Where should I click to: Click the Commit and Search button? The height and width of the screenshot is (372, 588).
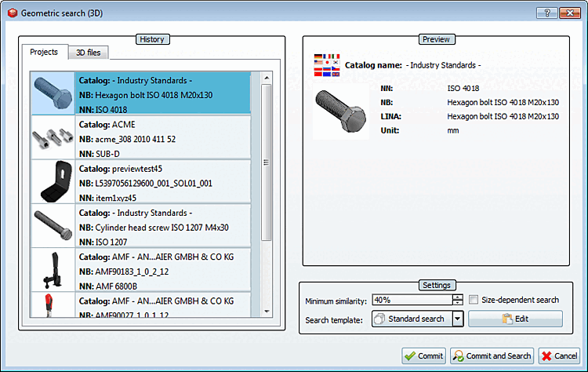click(x=492, y=356)
